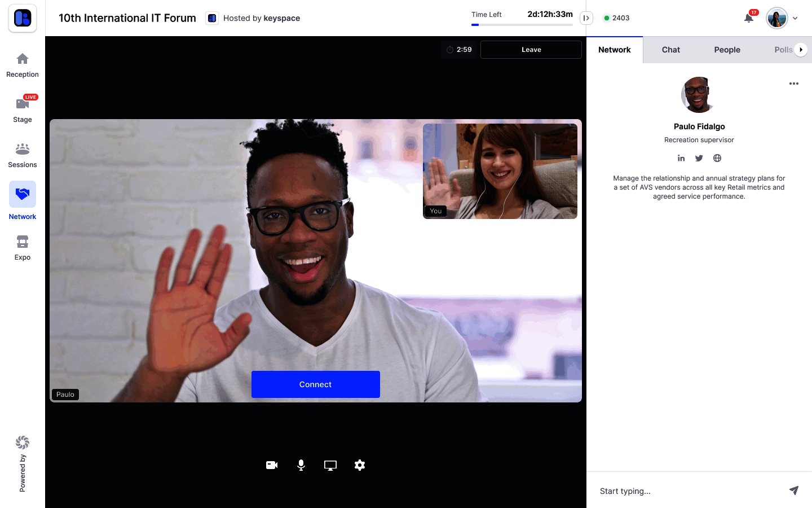Open video call settings gear
Image resolution: width=812 pixels, height=508 pixels.
pyautogui.click(x=360, y=465)
